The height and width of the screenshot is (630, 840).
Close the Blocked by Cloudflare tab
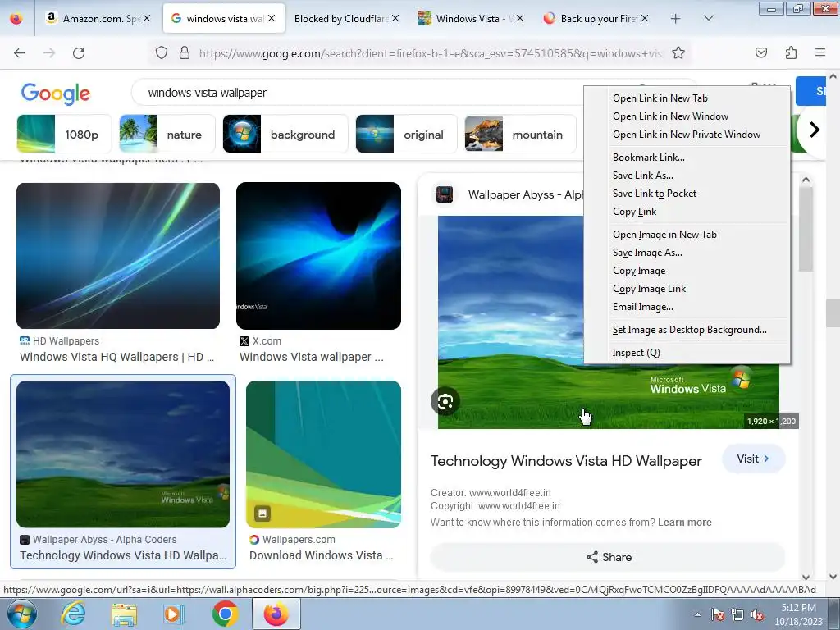(395, 18)
